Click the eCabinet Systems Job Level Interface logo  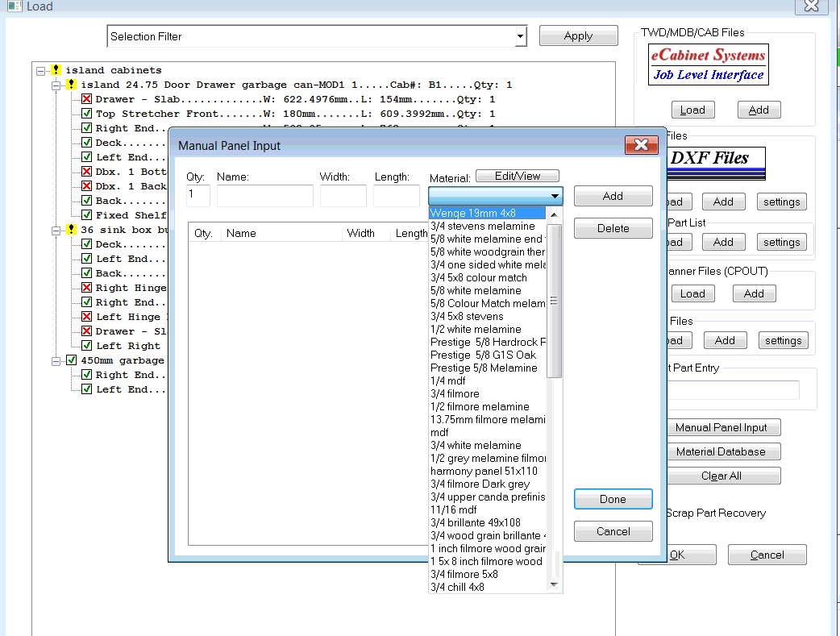(x=709, y=65)
